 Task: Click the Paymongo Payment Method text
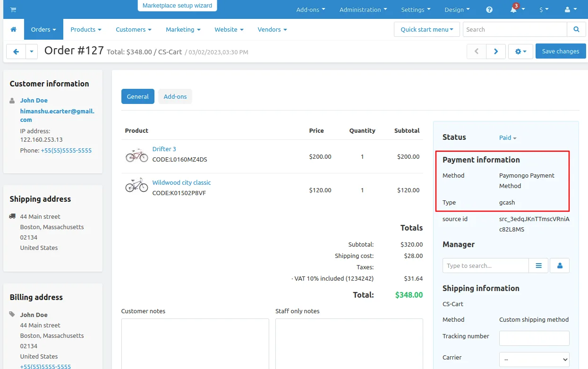point(527,180)
